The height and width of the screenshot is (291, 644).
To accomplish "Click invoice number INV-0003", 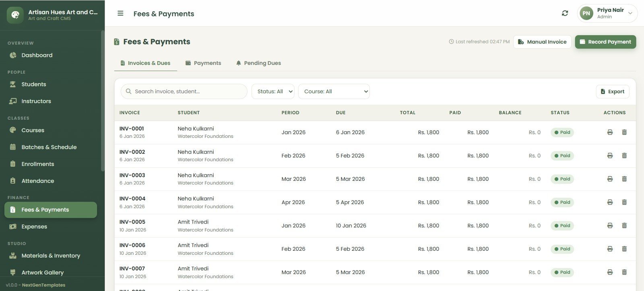I will 132,175.
